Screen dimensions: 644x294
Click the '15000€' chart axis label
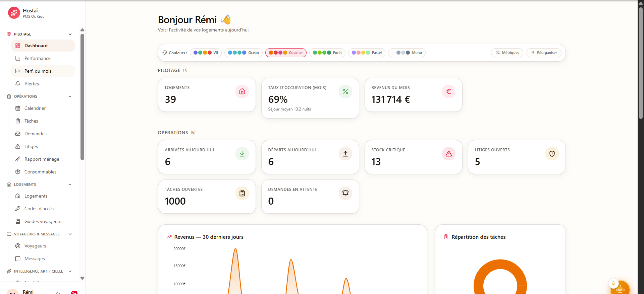pos(179,266)
